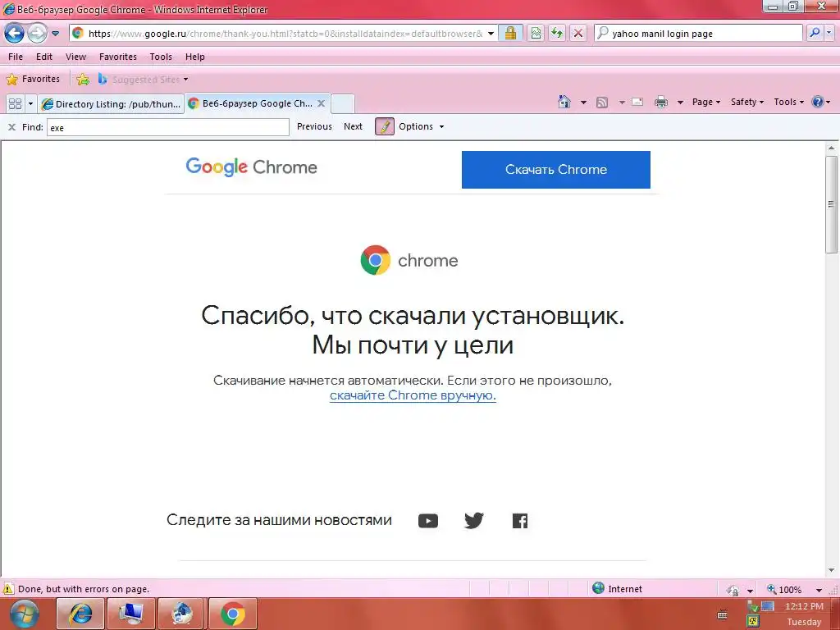Image resolution: width=840 pixels, height=630 pixels.
Task: Close the Find bar
Action: point(11,127)
